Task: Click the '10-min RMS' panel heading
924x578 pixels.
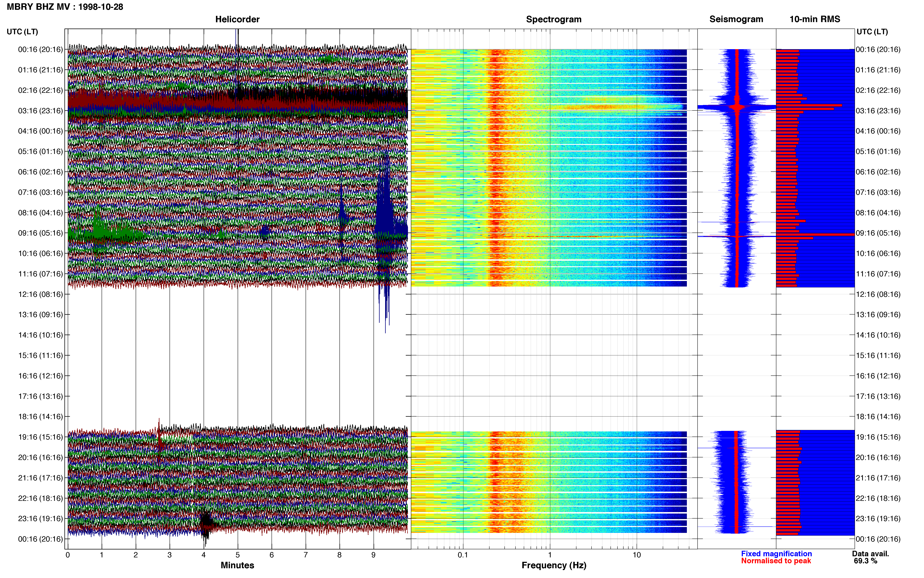Action: click(x=815, y=19)
